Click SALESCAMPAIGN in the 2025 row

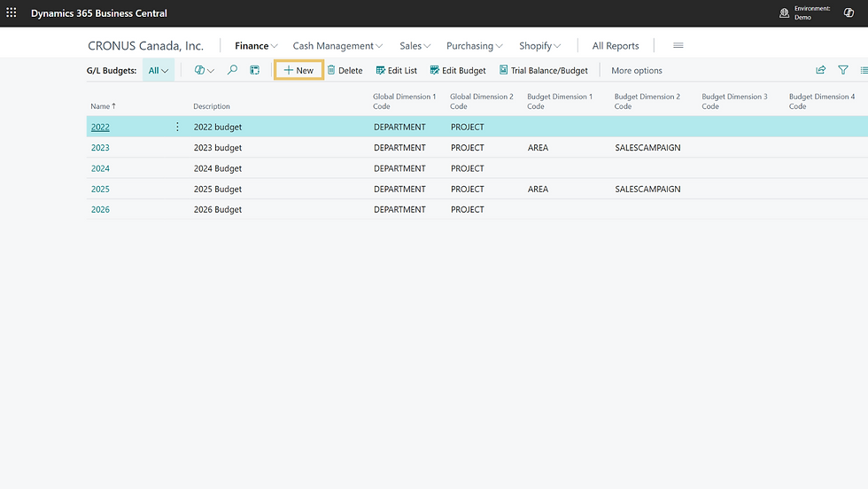coord(647,189)
